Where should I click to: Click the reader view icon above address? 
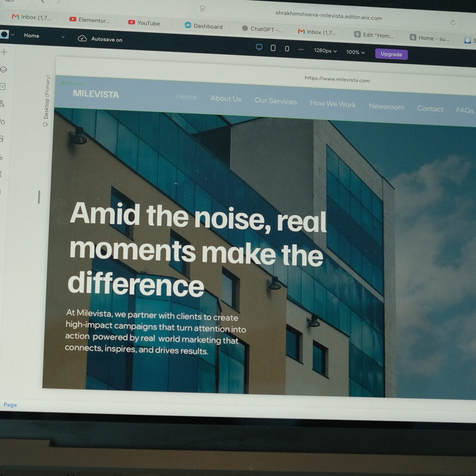pos(203,9)
